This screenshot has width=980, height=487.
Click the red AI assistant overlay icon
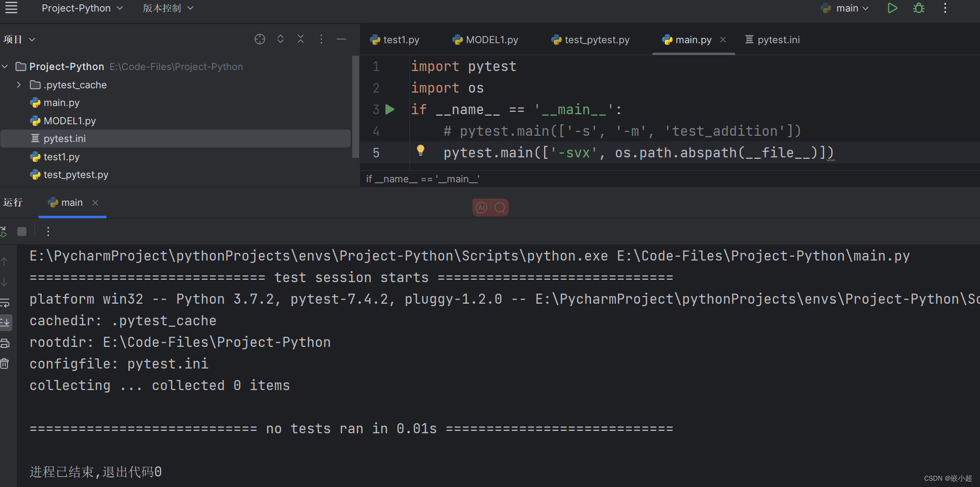[482, 207]
